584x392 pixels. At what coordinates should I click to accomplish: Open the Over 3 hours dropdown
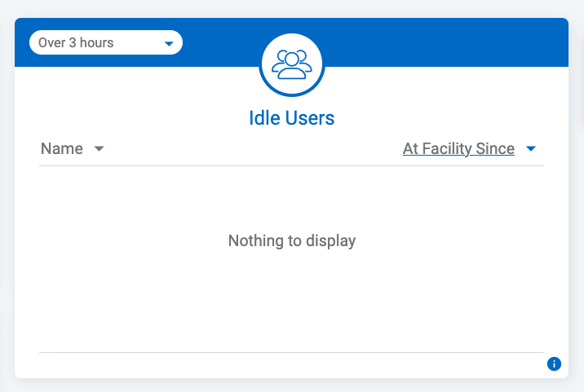point(106,42)
